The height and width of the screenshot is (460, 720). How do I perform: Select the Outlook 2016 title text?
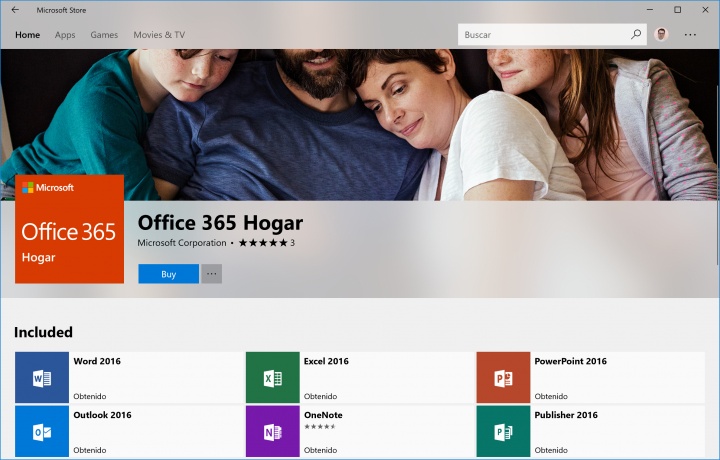[x=102, y=415]
